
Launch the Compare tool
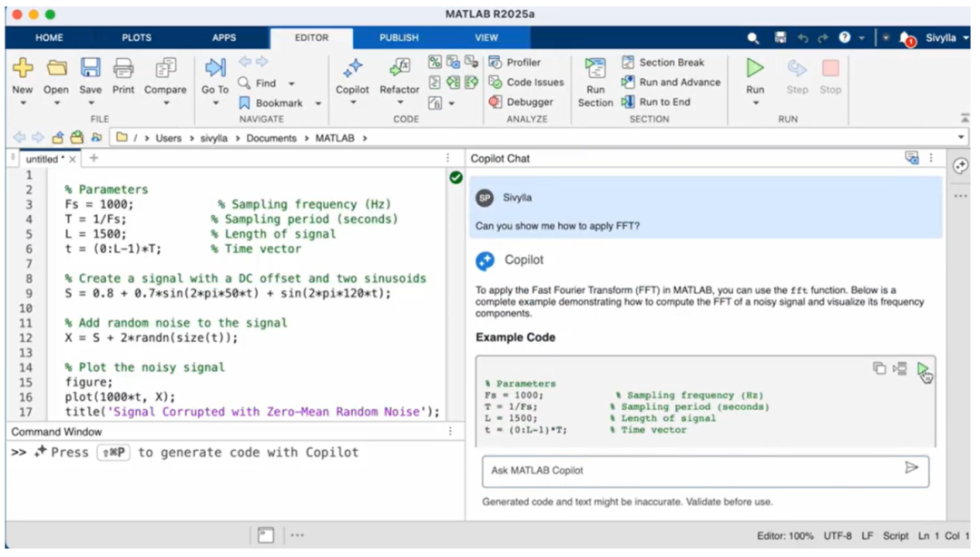(165, 68)
